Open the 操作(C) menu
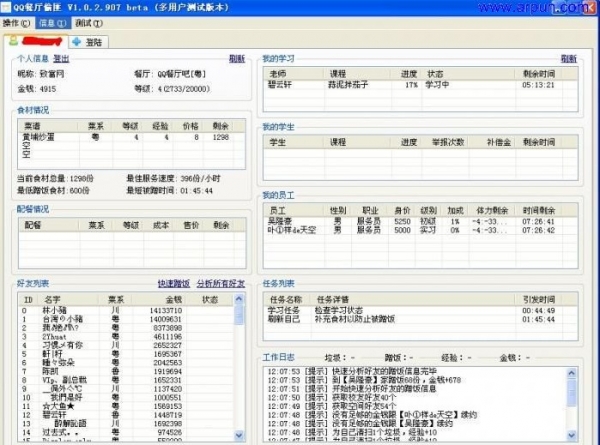This screenshot has width=600, height=445. point(16,23)
